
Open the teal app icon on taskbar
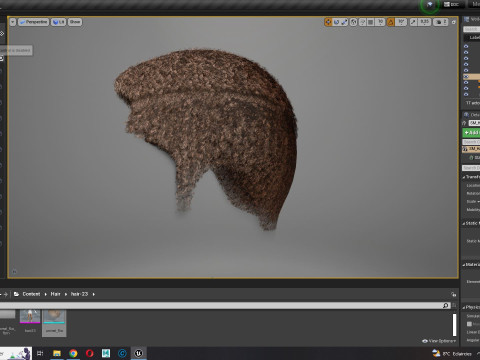pos(106,353)
